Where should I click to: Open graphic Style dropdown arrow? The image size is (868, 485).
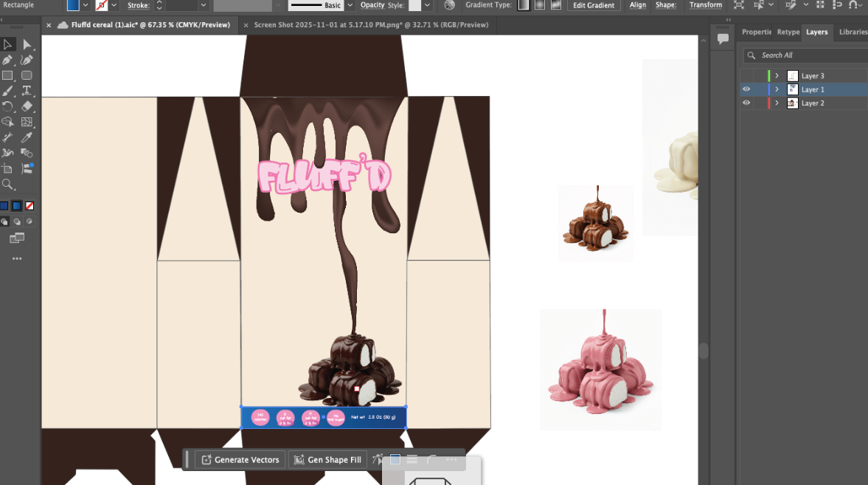[x=427, y=5]
